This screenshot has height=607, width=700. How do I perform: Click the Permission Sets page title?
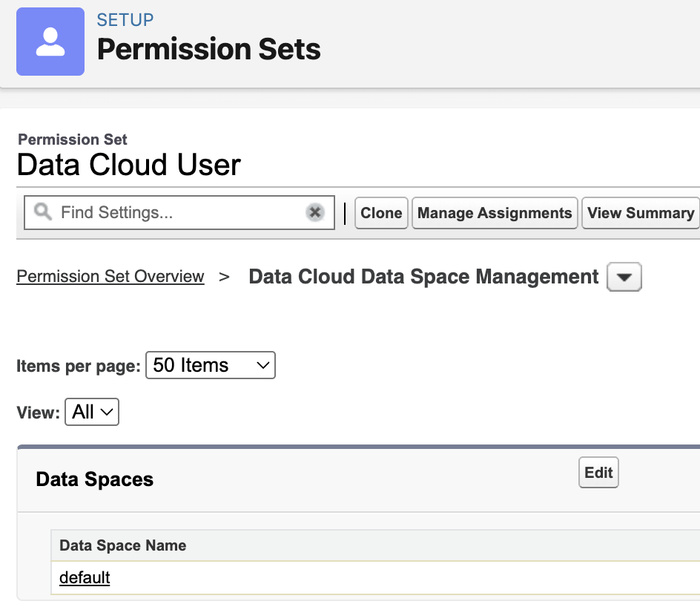click(209, 50)
